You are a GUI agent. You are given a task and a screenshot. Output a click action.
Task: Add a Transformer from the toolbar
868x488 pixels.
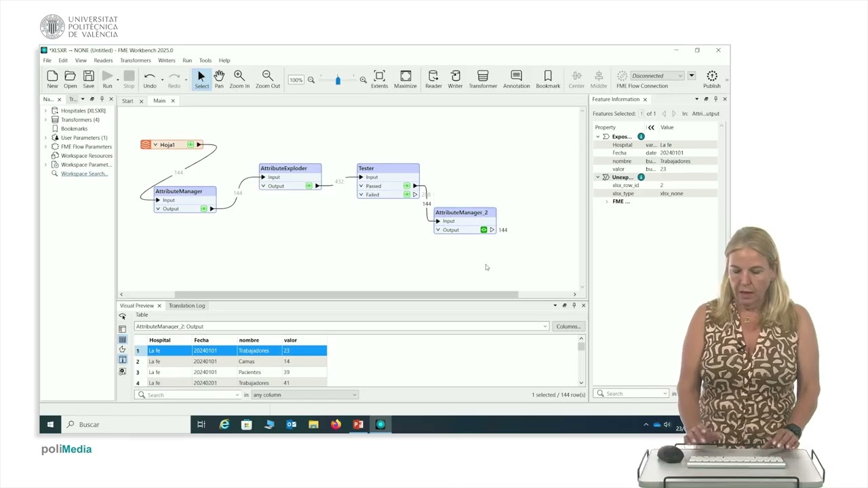[x=483, y=79]
